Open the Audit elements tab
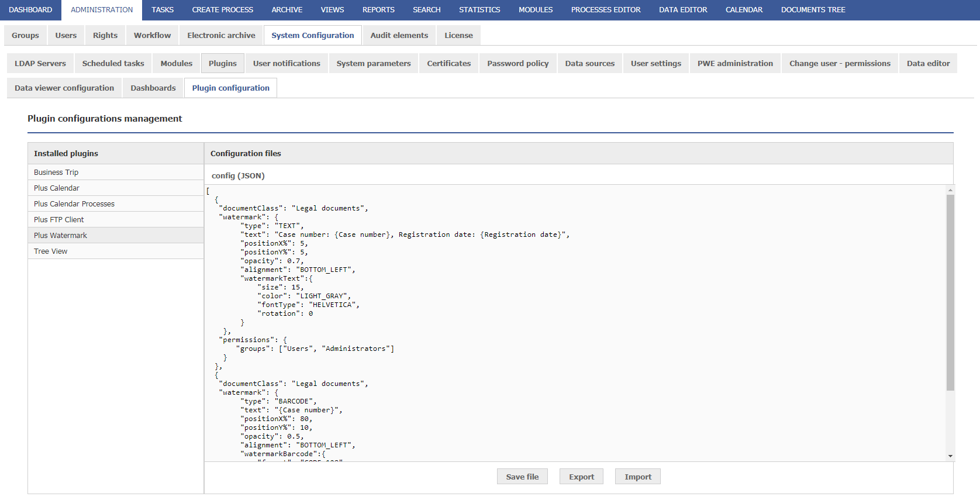This screenshot has height=500, width=980. (x=399, y=35)
